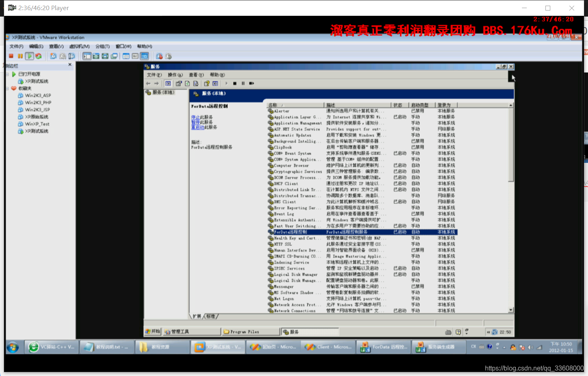Click the Refresh icon in Services toolbar
This screenshot has height=376, width=588.
pos(187,83)
